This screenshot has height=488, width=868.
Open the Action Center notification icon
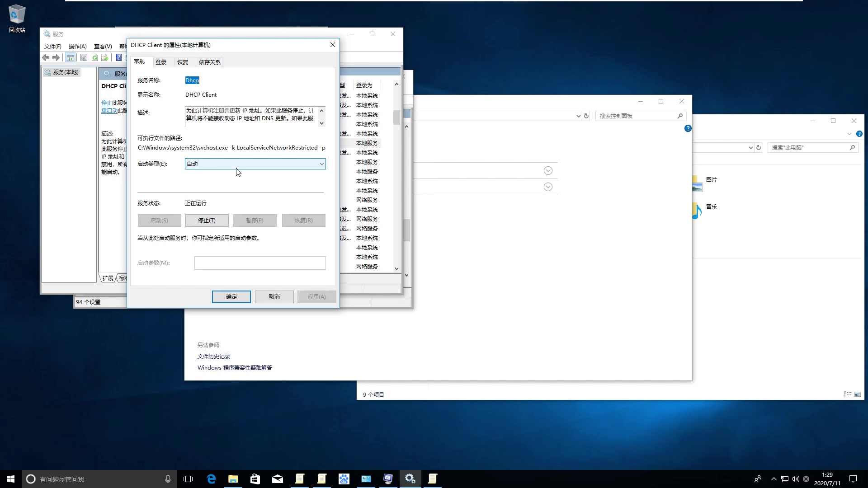click(x=853, y=479)
